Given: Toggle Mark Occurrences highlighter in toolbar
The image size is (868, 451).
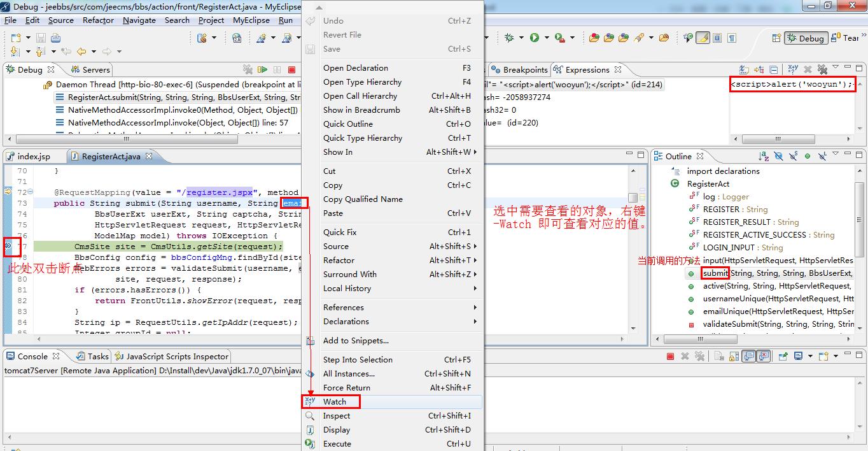Looking at the screenshot, I should (x=703, y=38).
